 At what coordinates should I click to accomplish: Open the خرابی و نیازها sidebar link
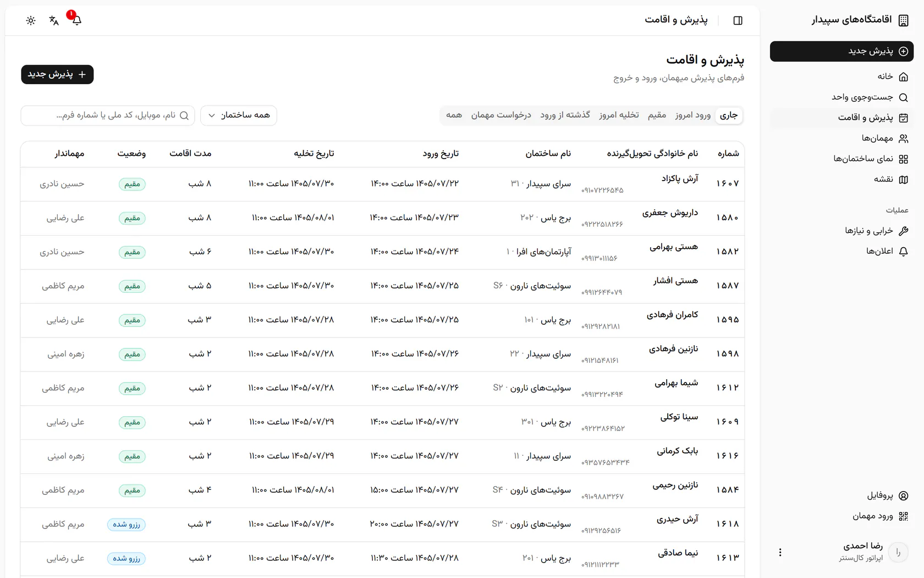click(842, 231)
